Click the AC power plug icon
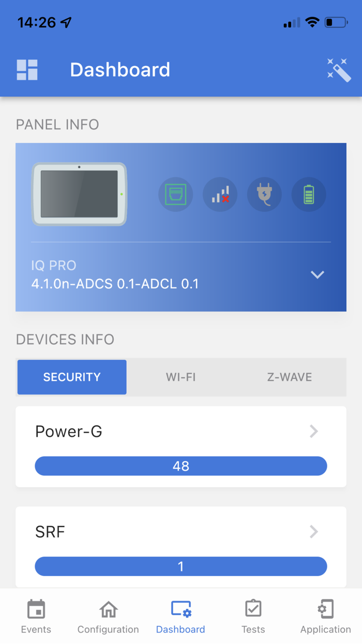 [264, 194]
